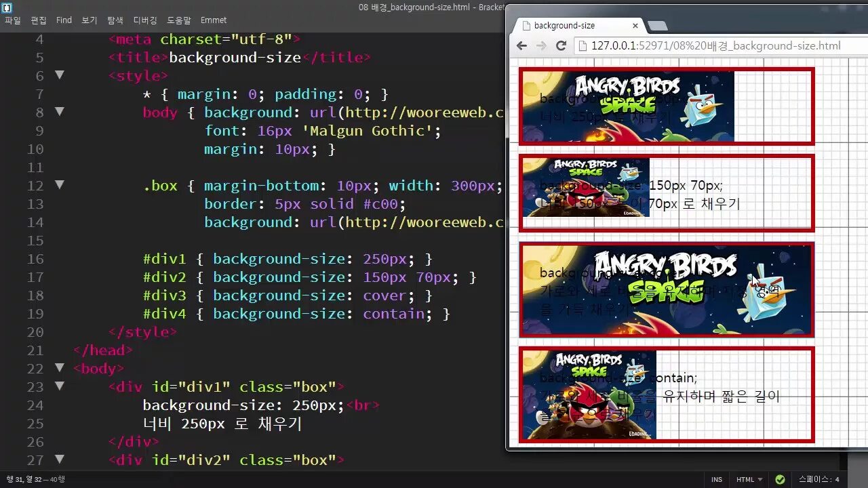Click the #div1 selector on line 16

pos(164,259)
